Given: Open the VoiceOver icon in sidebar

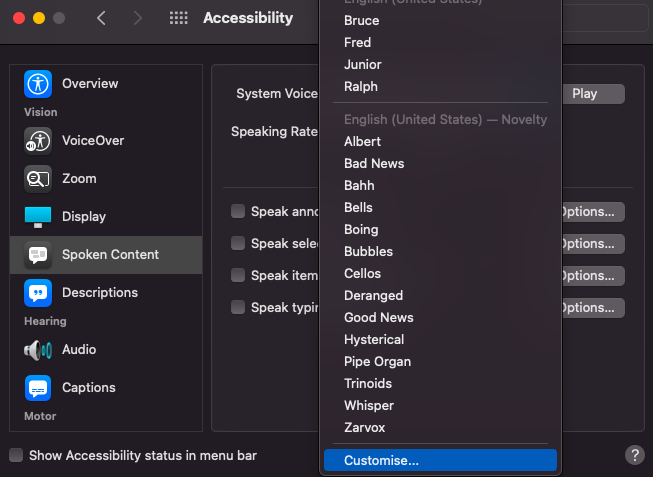Looking at the screenshot, I should point(38,141).
